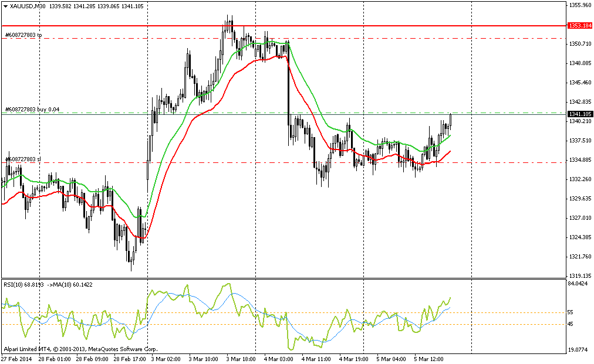594x364 pixels.
Task: Click the 1355.960 price scale value
Action: [x=580, y=5]
